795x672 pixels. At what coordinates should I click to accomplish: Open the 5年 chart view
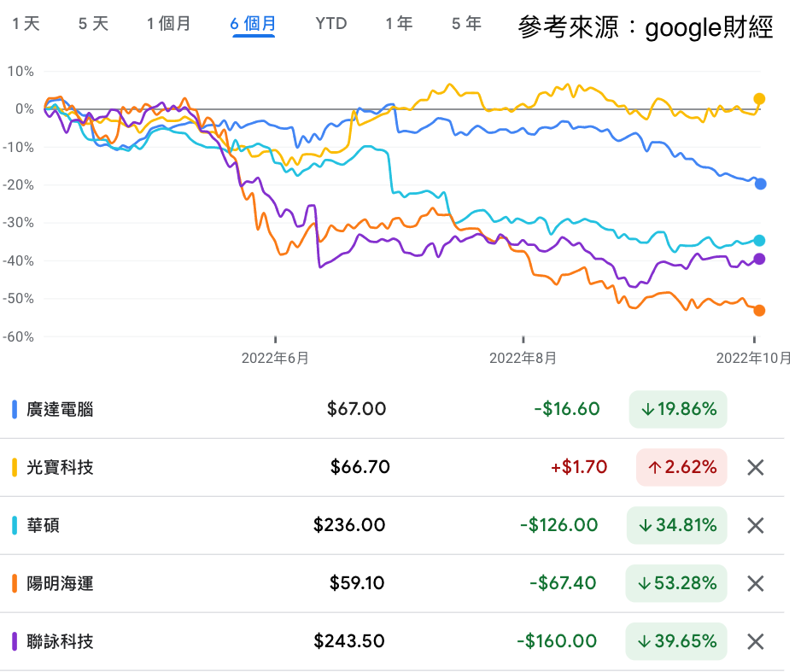(x=465, y=25)
